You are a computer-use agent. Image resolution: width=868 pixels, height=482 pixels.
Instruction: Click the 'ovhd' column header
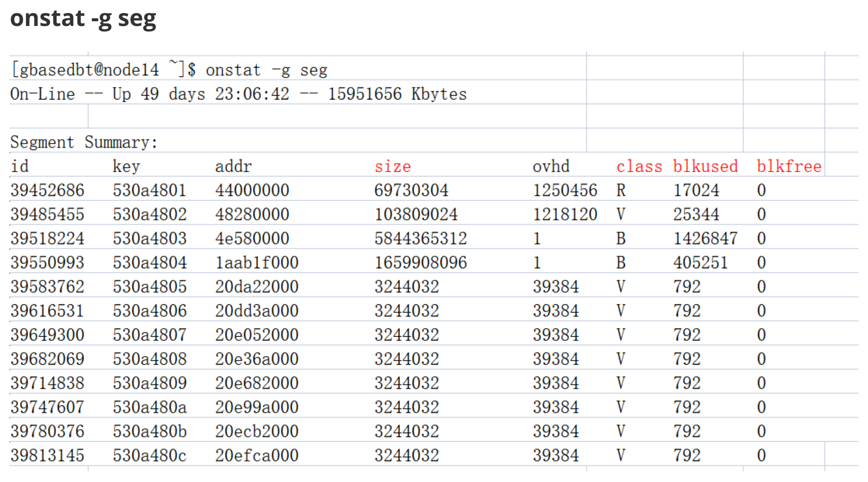pos(551,166)
